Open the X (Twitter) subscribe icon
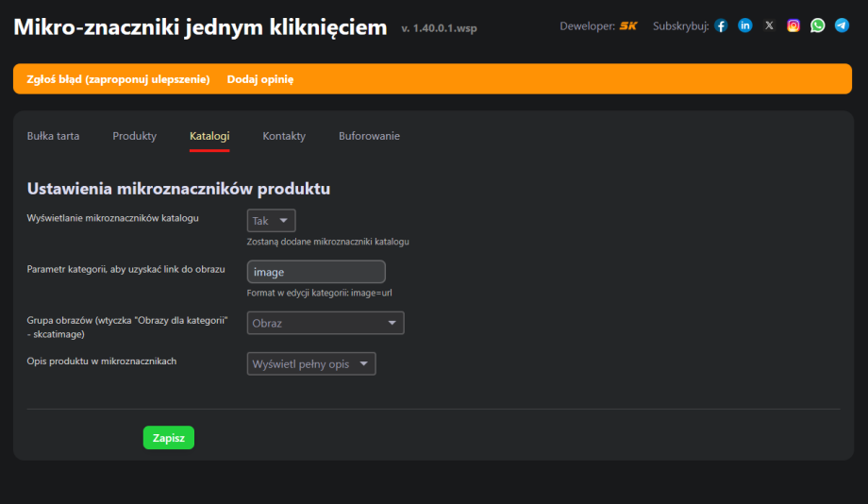The image size is (868, 504). point(769,25)
